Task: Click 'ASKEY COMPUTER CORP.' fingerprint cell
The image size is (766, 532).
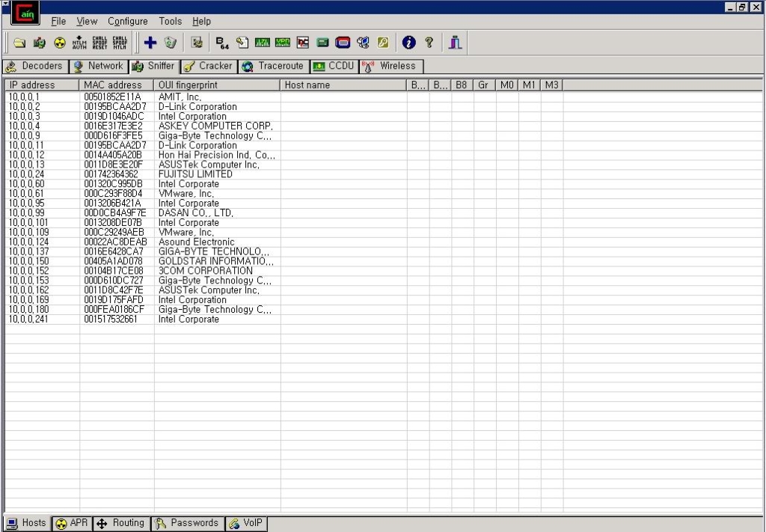Action: pyautogui.click(x=215, y=126)
